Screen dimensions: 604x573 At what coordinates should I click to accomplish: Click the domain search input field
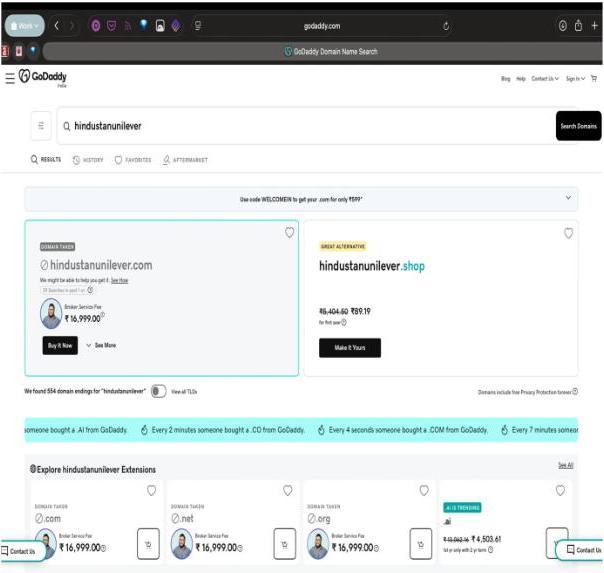click(x=306, y=126)
